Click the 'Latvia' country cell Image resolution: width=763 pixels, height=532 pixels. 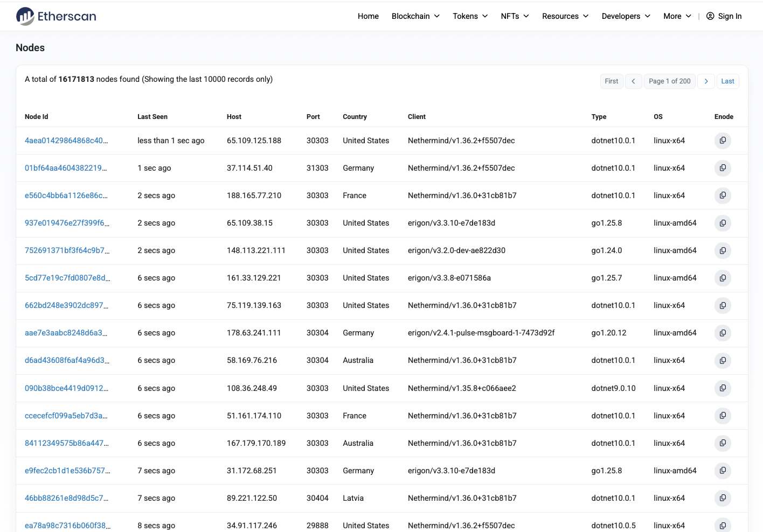(x=353, y=498)
